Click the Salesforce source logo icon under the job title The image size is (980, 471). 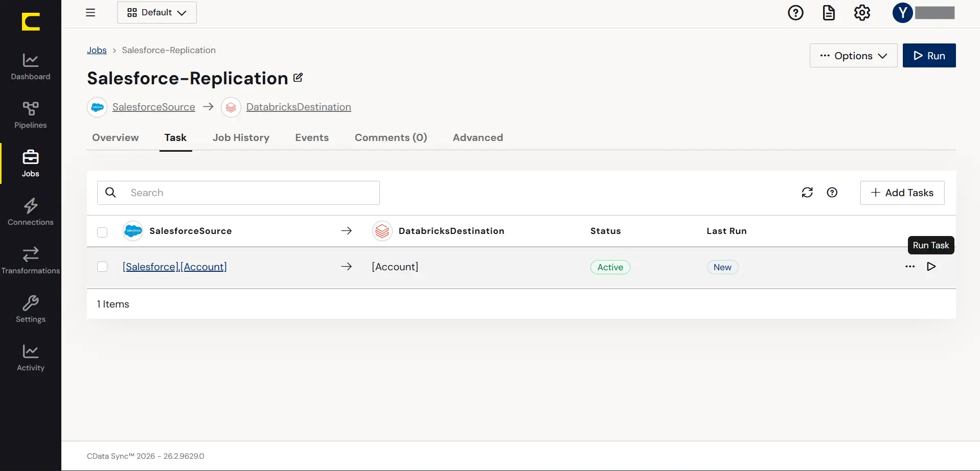pos(97,107)
